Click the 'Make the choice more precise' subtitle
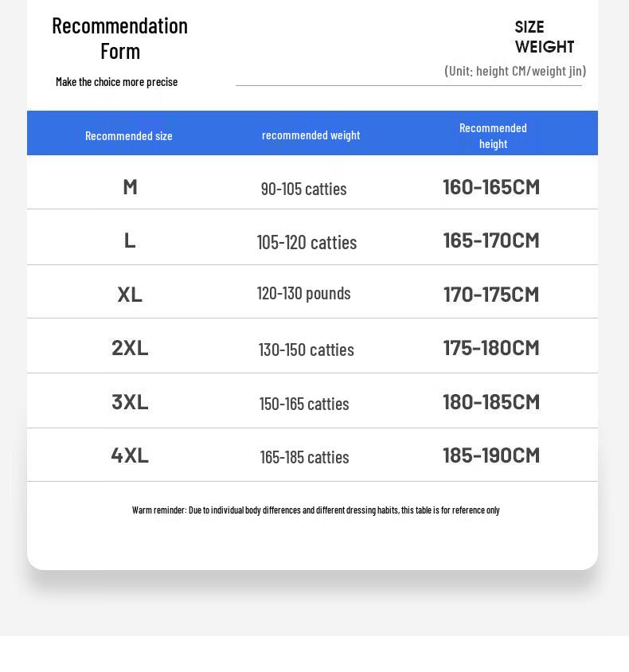 (x=116, y=82)
